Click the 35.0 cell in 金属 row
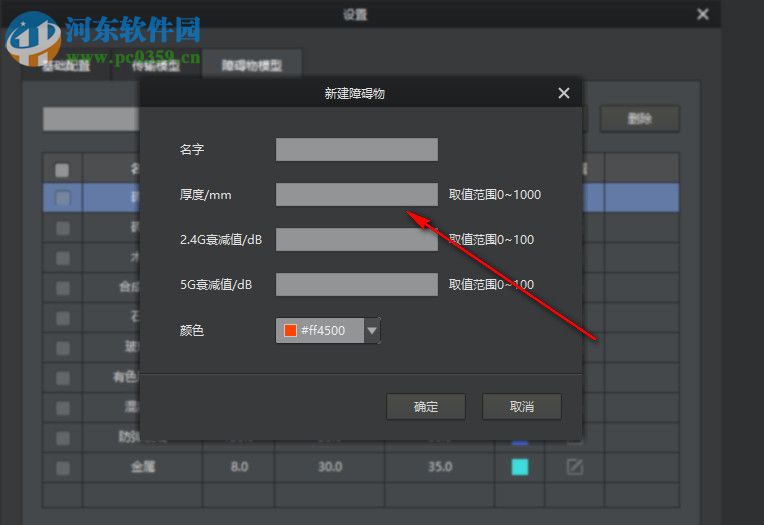The height and width of the screenshot is (525, 764). point(439,467)
